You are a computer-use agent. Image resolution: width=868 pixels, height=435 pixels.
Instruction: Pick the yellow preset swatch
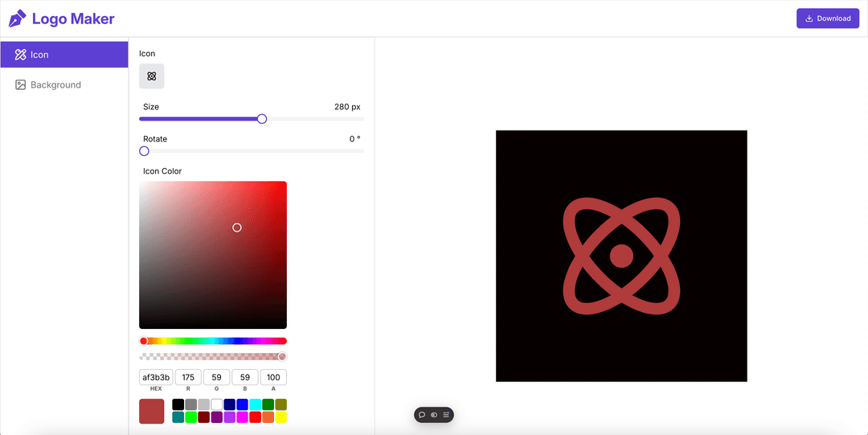point(281,417)
